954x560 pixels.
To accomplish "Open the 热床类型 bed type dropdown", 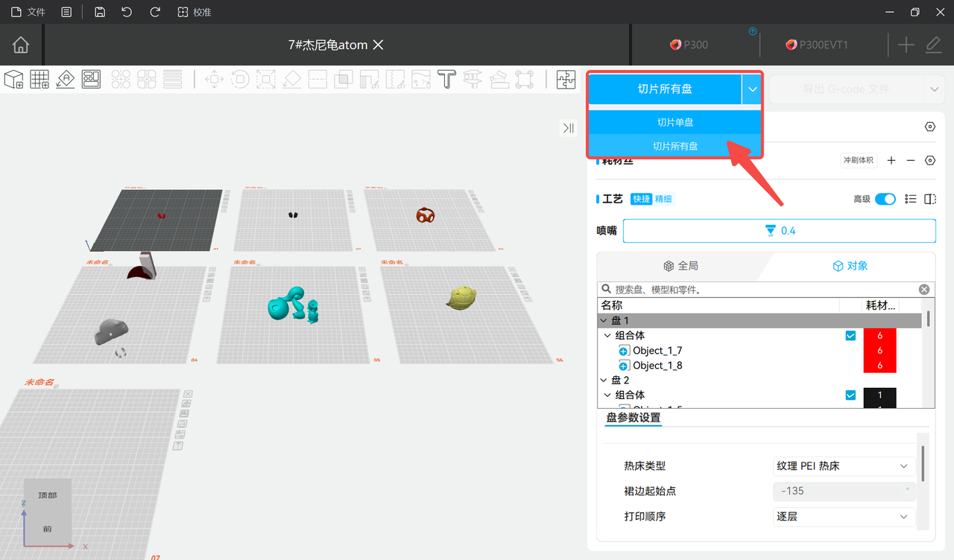I will point(842,466).
